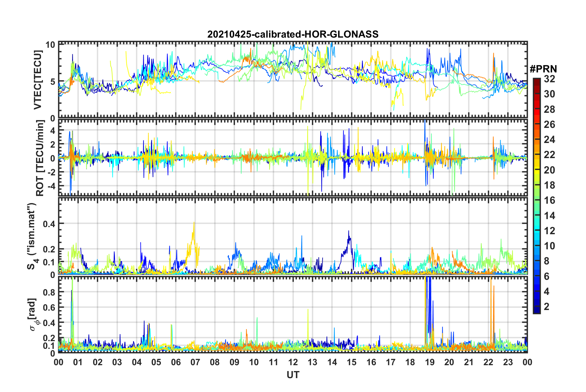Click the "UT" x-axis label

pos(293,375)
